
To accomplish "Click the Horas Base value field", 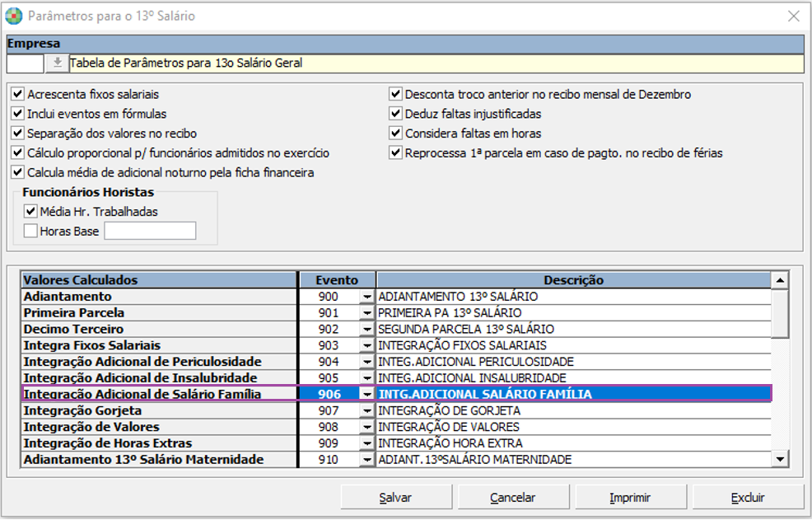I will click(150, 231).
